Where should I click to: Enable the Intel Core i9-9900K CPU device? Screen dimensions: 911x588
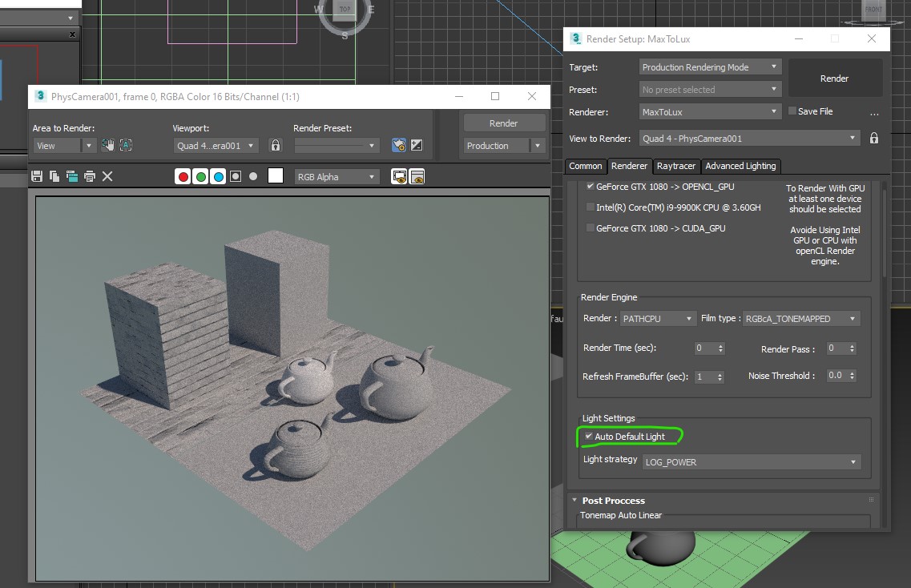click(591, 207)
